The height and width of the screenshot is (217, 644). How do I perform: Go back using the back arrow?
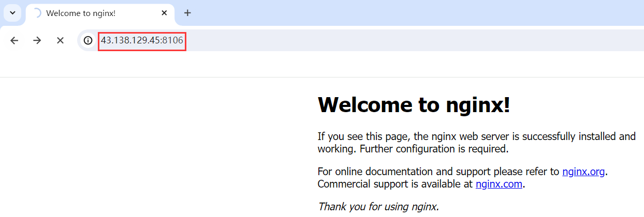point(14,40)
